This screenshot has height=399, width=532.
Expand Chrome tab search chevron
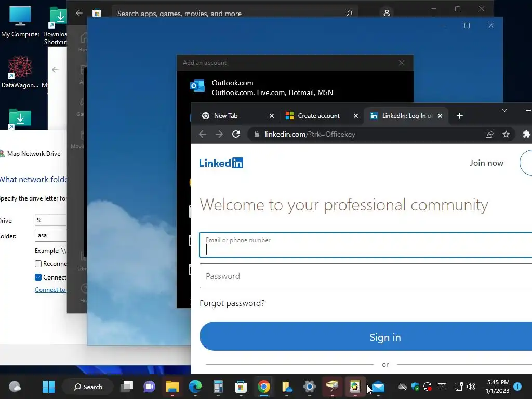(504, 110)
